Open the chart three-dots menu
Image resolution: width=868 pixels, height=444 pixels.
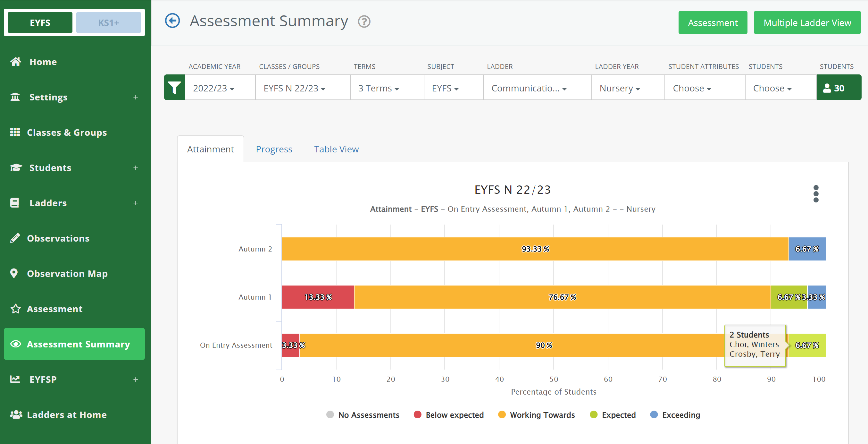[x=816, y=193]
